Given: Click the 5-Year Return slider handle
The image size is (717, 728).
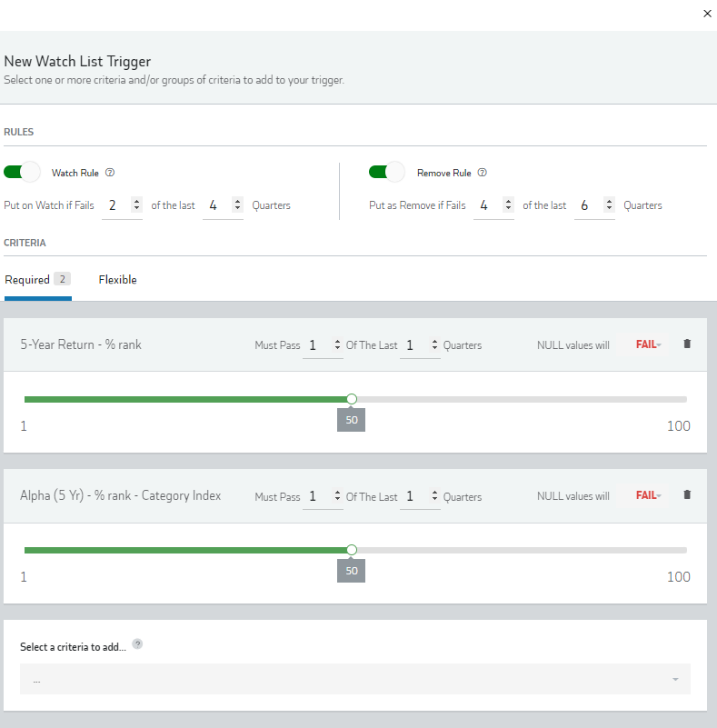Looking at the screenshot, I should point(352,399).
